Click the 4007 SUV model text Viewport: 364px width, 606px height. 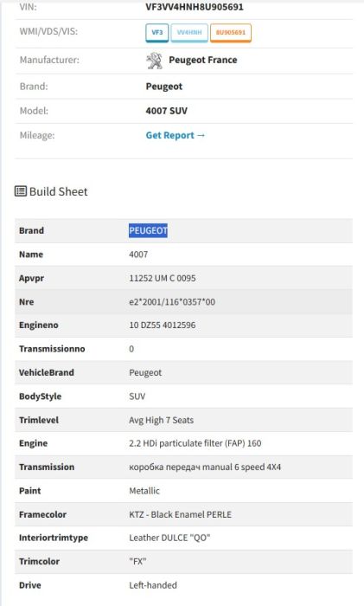click(166, 111)
